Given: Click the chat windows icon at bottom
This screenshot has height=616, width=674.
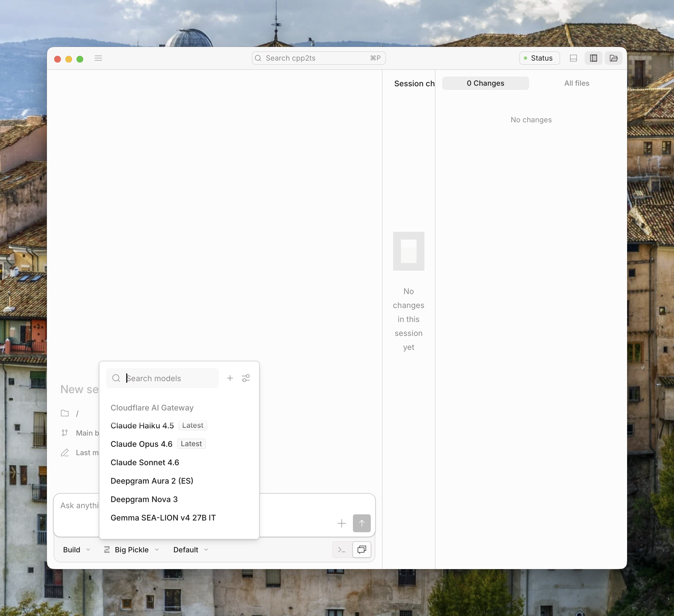Looking at the screenshot, I should (362, 550).
